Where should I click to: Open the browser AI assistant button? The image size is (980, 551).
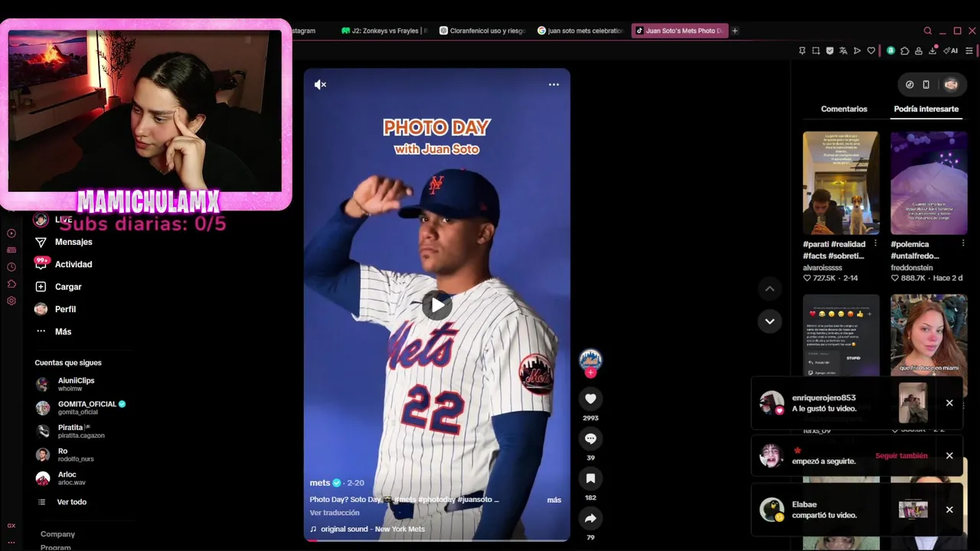coord(951,51)
